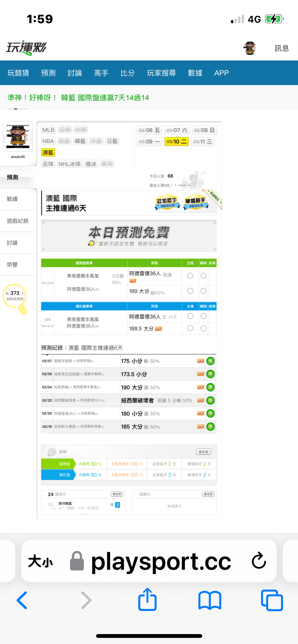The height and width of the screenshot is (644, 298).
Task: Switch to the 戰績 sidebar tab
Action: (12, 199)
